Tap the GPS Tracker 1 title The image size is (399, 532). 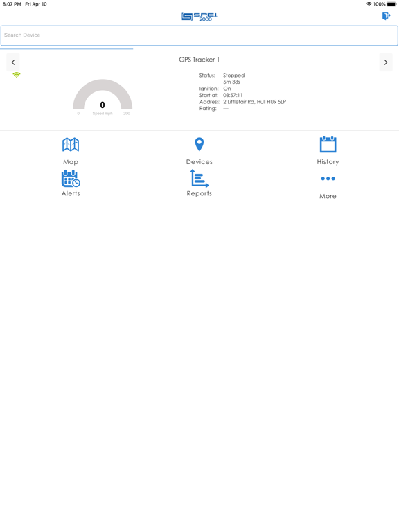(199, 60)
